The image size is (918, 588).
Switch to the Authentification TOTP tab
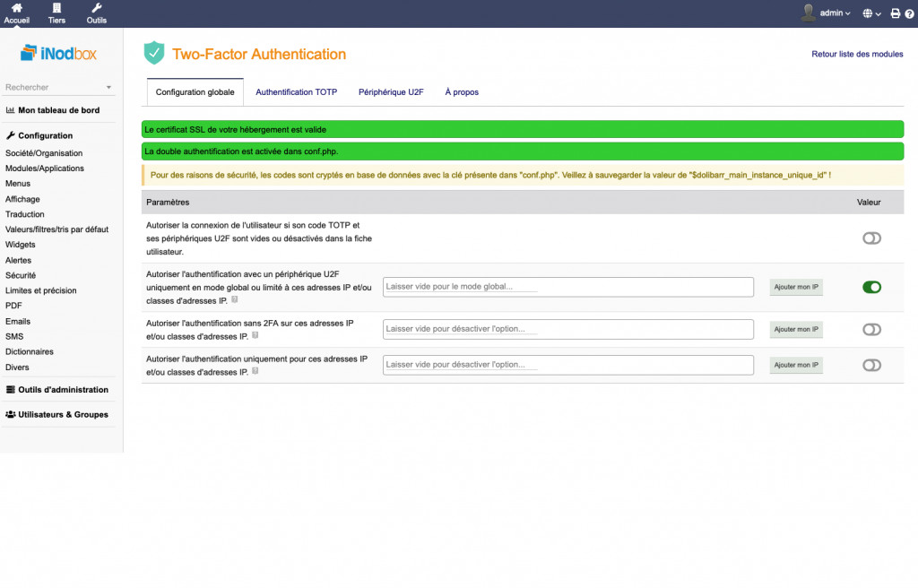coord(296,92)
